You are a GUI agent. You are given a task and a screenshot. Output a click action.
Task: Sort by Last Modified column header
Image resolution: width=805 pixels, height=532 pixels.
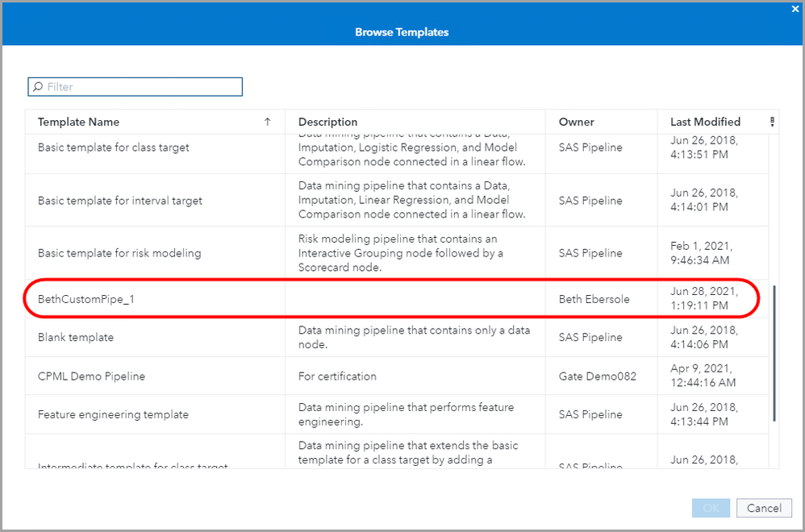[705, 123]
